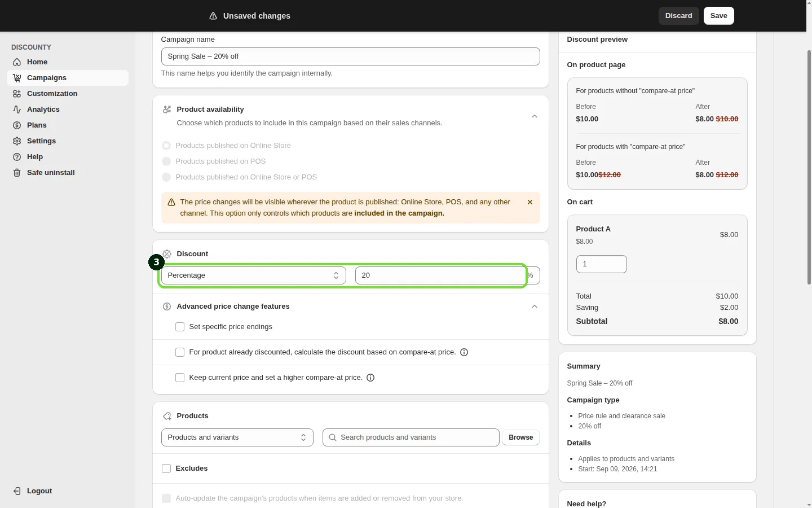This screenshot has width=812, height=508.
Task: Click the Home house icon in sidebar
Action: pos(17,62)
